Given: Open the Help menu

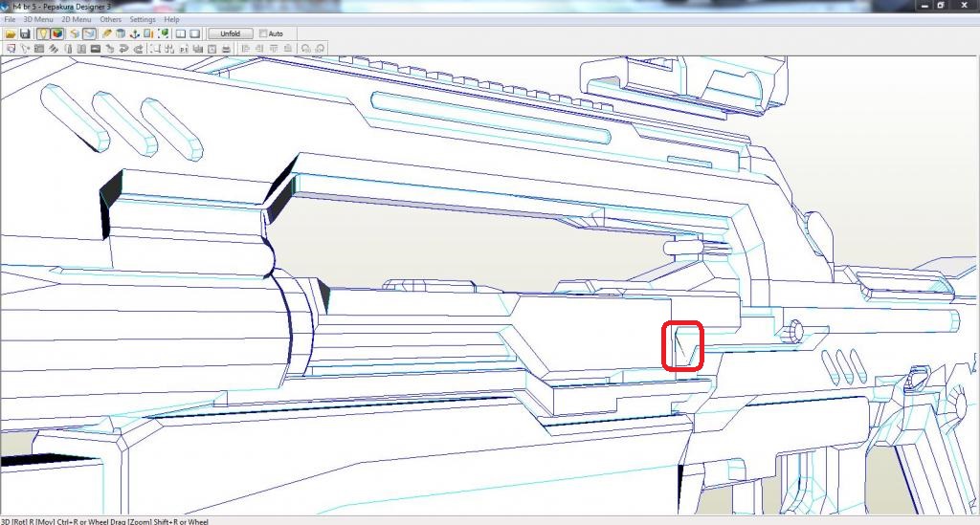Looking at the screenshot, I should coord(171,19).
